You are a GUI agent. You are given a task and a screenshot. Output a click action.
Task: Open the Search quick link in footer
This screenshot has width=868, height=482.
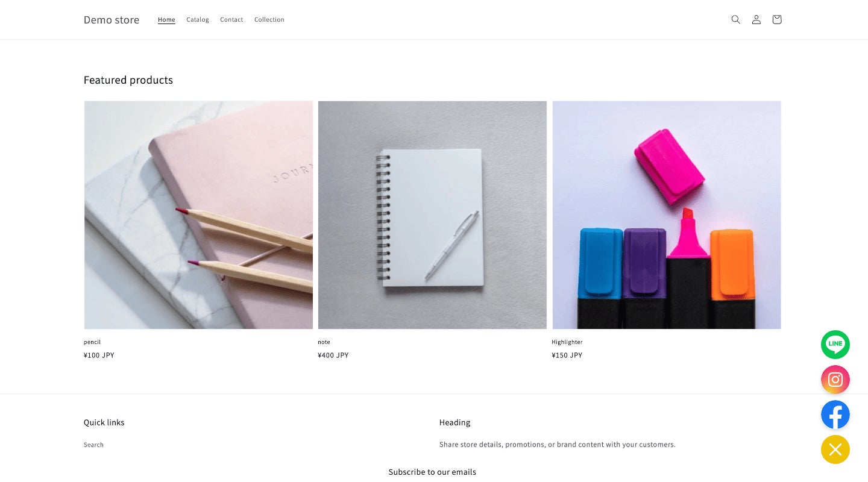pos(93,445)
